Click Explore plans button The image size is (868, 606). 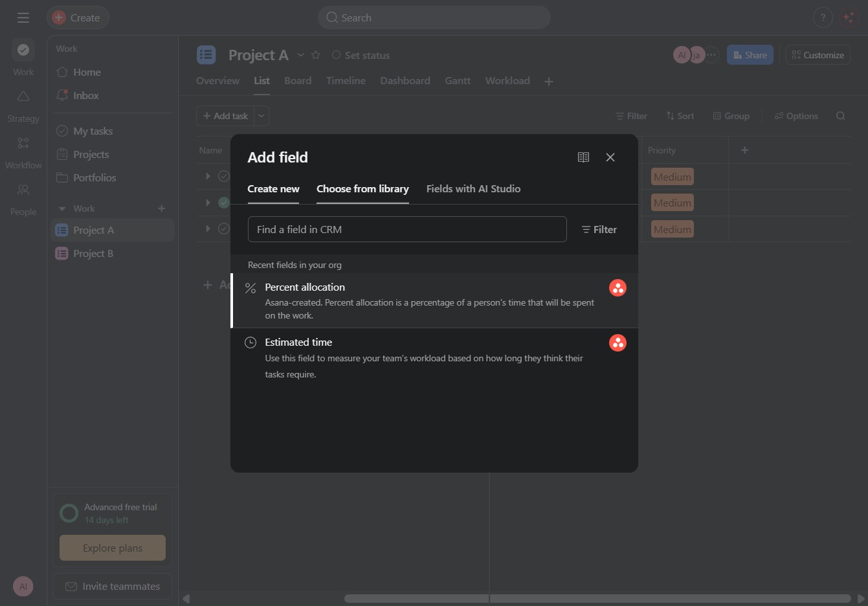113,548
